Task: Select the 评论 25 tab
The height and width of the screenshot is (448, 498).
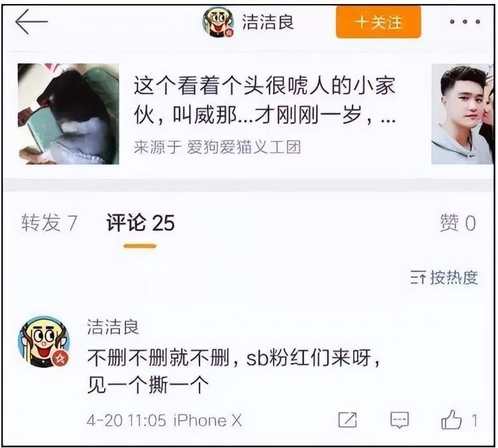Action: click(x=140, y=222)
